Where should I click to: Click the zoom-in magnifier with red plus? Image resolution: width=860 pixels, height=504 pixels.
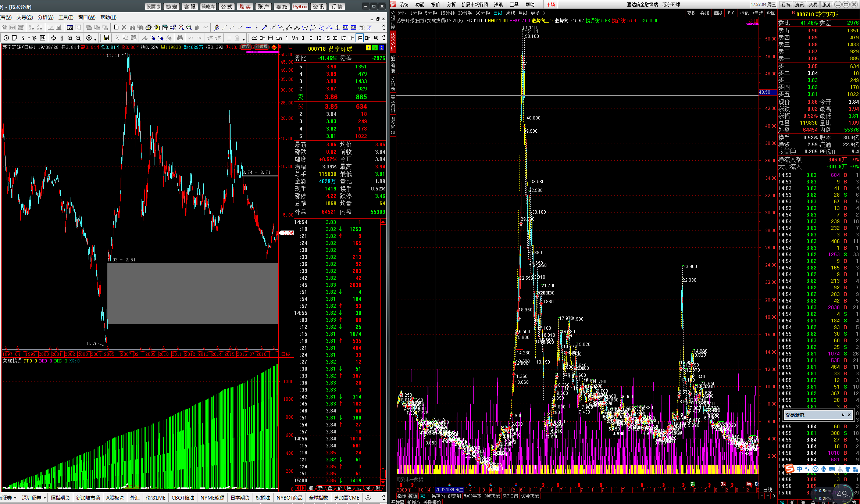[x=181, y=28]
